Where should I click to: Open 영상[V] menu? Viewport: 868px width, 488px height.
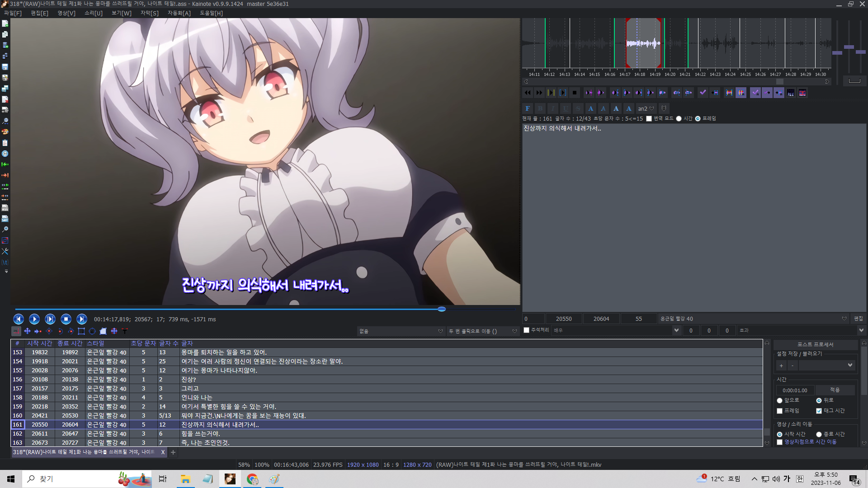pos(66,13)
